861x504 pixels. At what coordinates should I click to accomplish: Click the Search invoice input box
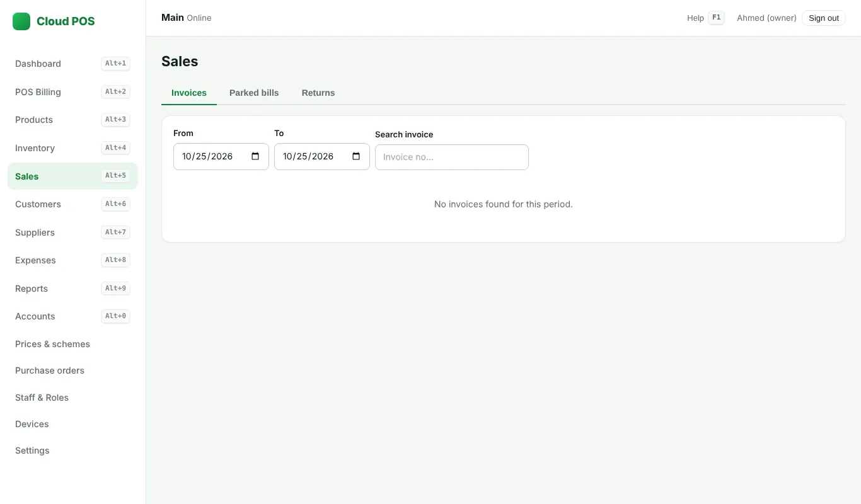point(452,157)
